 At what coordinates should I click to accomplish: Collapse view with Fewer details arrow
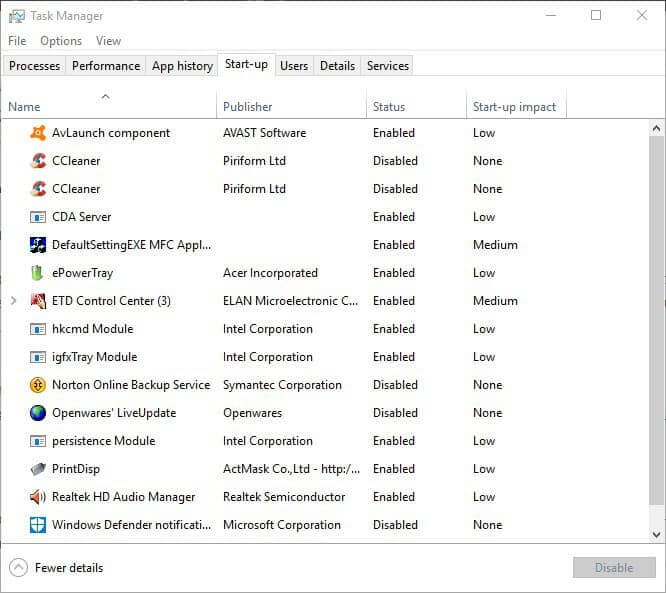pos(18,568)
